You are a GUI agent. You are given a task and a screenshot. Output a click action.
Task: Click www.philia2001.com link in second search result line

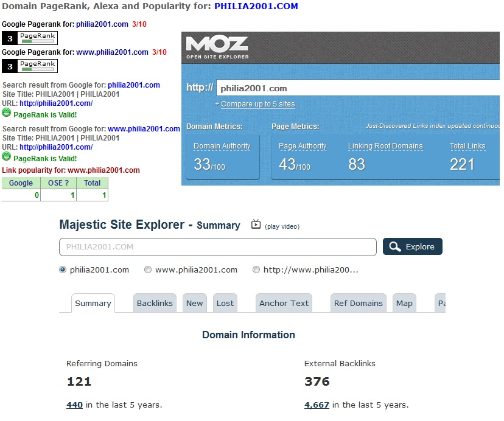pos(144,129)
